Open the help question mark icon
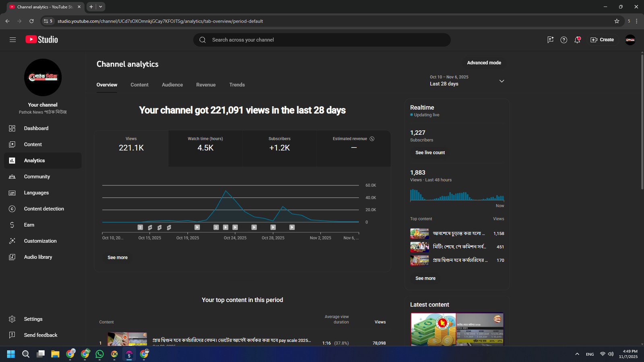This screenshot has height=362, width=644. tap(563, 40)
